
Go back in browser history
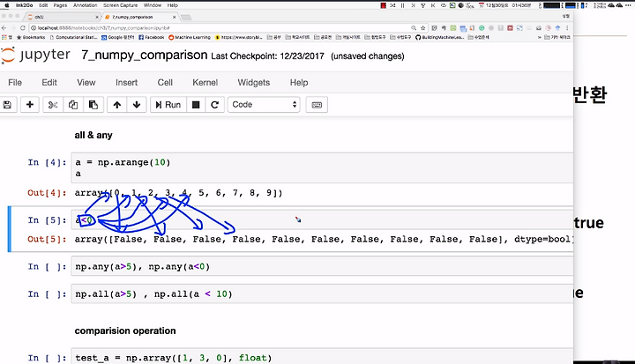tap(4, 28)
